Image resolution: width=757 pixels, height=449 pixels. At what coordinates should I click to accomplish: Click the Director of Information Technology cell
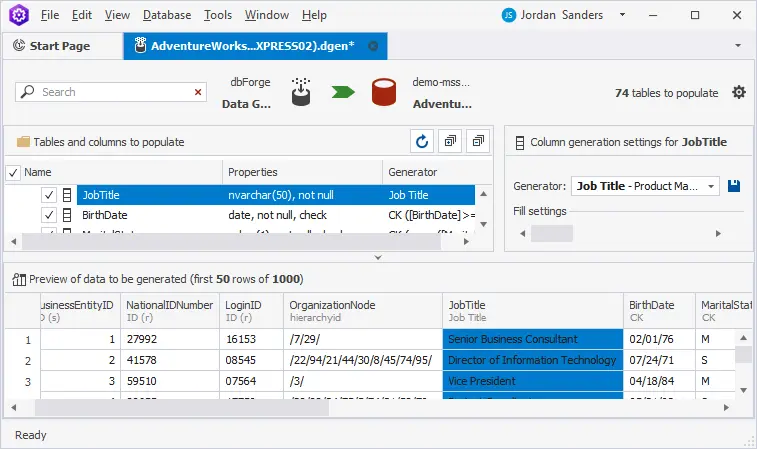coord(533,360)
